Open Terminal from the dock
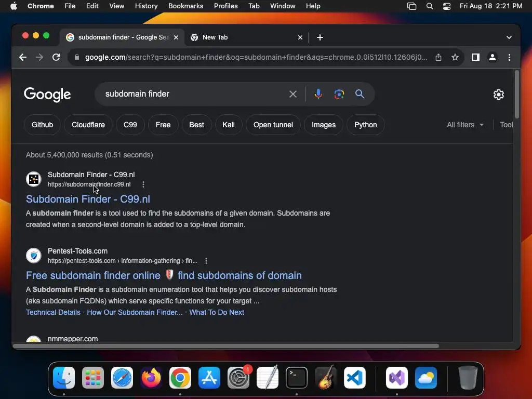532x399 pixels. pyautogui.click(x=297, y=378)
